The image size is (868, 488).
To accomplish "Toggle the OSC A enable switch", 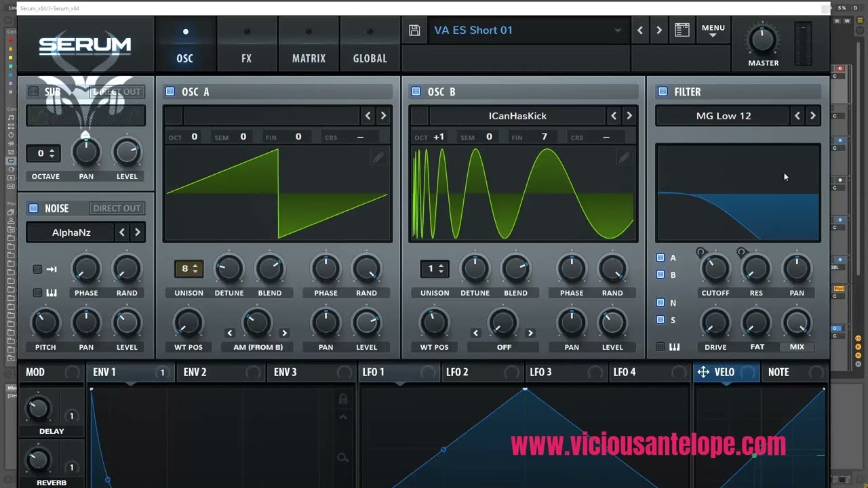I will [170, 91].
